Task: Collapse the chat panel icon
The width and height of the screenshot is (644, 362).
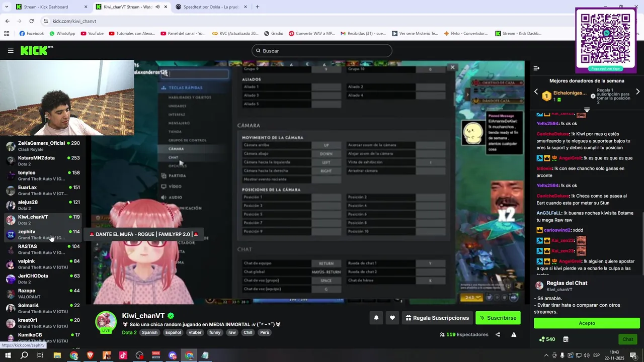Action: coord(536,68)
